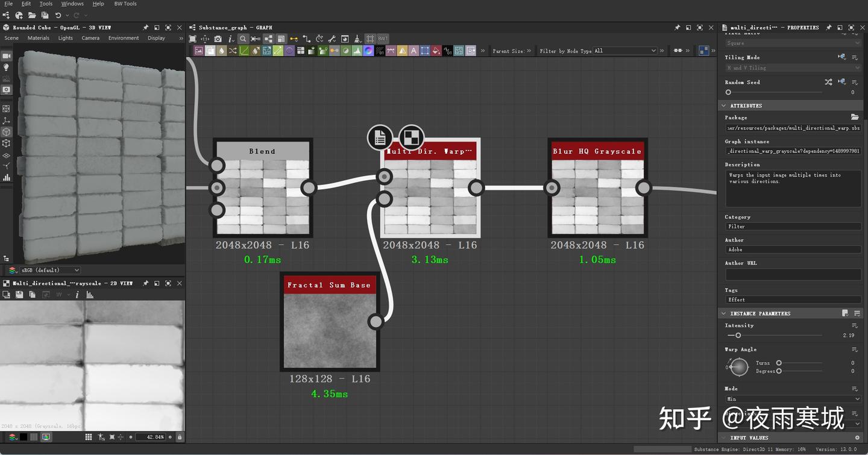Viewport: 868px width, 455px height.
Task: Click the wrench tools icon in graph toolbar
Action: click(x=332, y=39)
